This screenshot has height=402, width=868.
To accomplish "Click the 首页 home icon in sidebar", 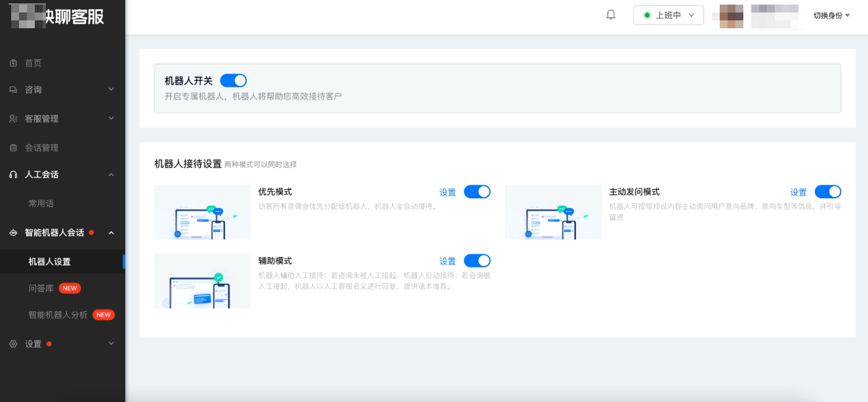I will coord(14,62).
